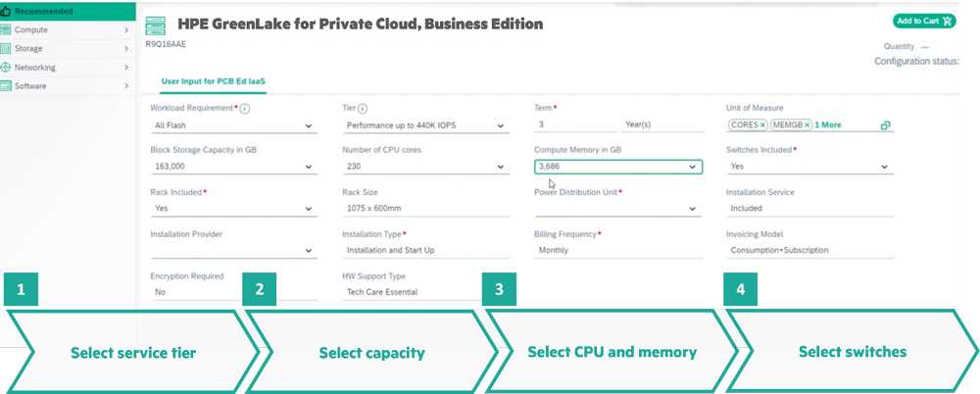The height and width of the screenshot is (394, 980).
Task: Select Storage in the sidebar
Action: (x=68, y=49)
